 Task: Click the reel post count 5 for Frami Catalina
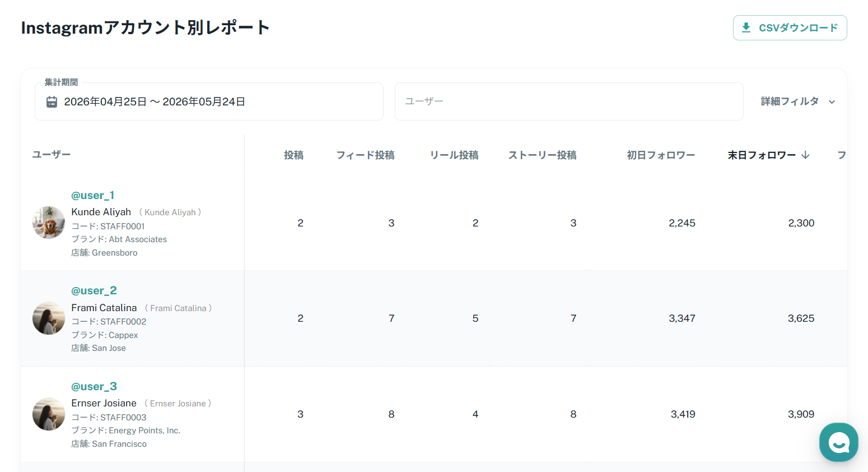(x=475, y=318)
